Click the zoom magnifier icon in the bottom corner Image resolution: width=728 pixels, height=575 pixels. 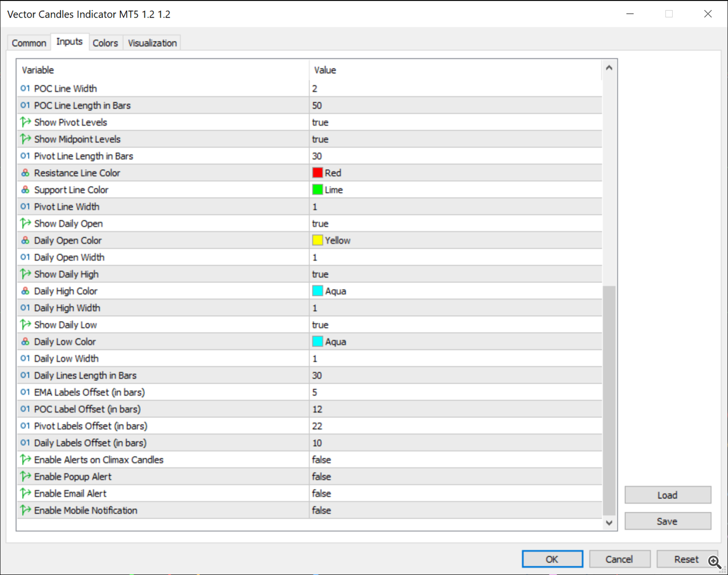point(714,562)
